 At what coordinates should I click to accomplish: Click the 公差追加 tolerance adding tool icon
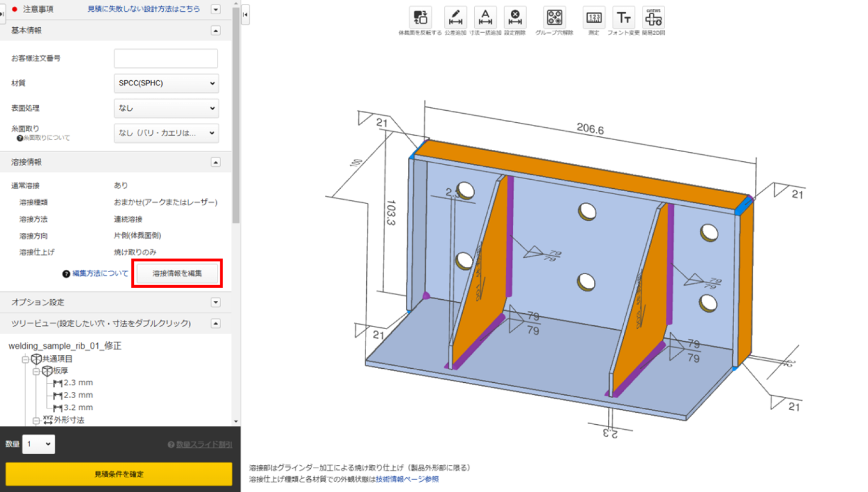pos(455,18)
